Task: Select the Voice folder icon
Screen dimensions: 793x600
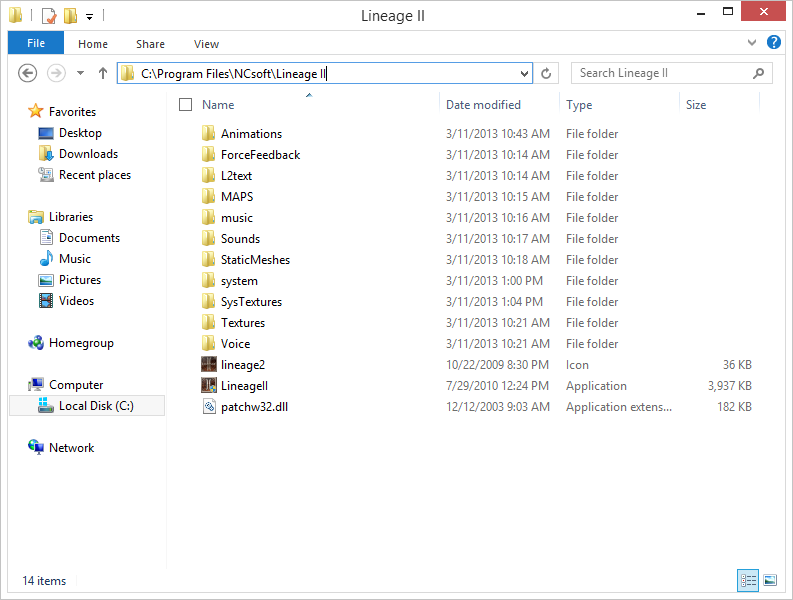Action: (x=208, y=344)
